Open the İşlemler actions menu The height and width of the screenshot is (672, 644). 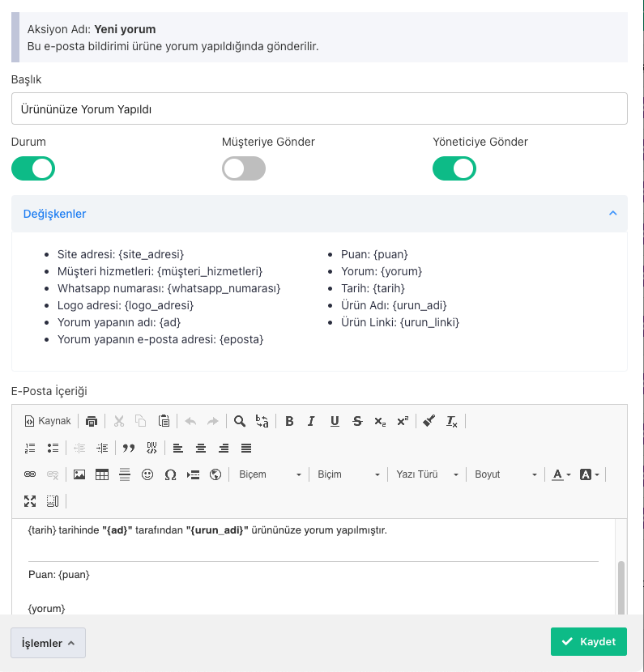48,643
